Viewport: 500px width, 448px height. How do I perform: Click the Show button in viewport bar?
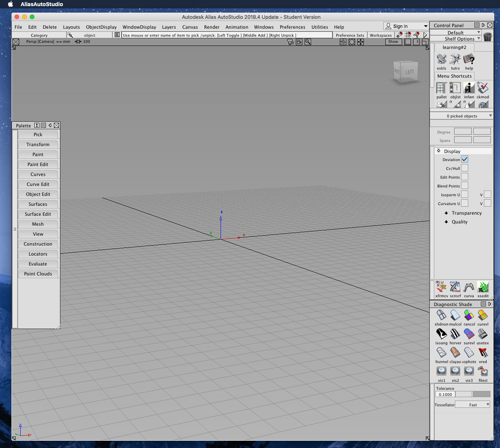(x=393, y=42)
